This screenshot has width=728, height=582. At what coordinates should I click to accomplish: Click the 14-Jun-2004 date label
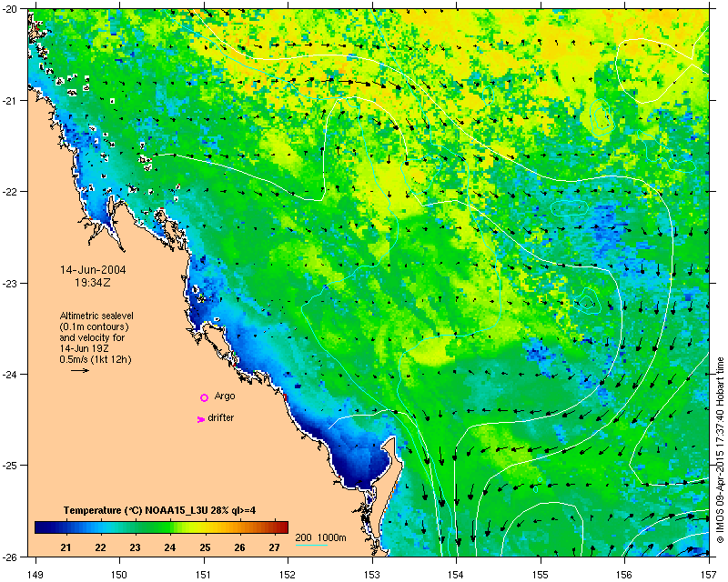pyautogui.click(x=93, y=270)
